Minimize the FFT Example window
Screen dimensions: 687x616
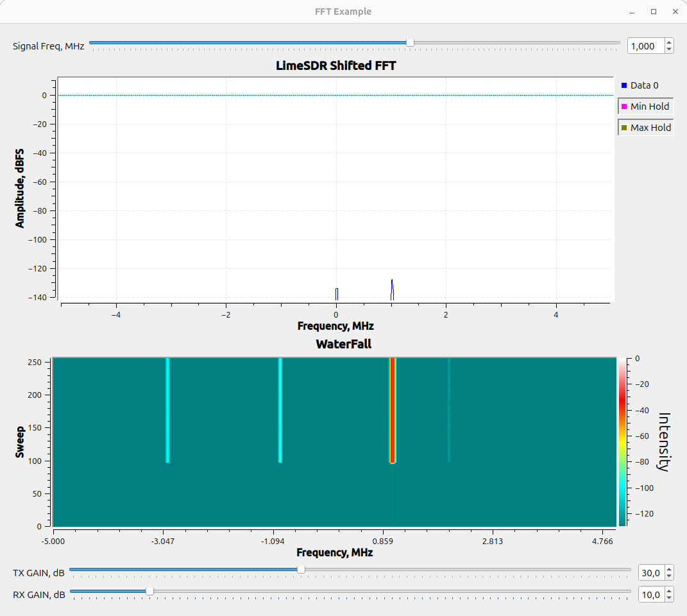click(x=632, y=12)
